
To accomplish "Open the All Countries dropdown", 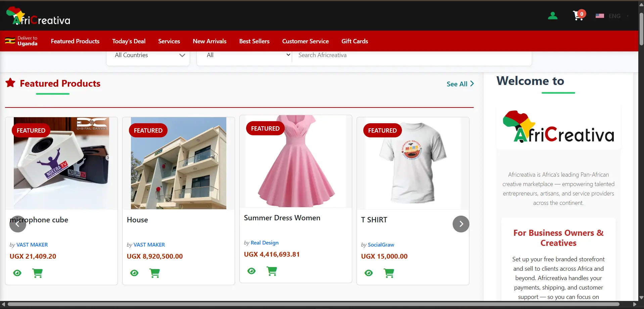I will pyautogui.click(x=148, y=55).
